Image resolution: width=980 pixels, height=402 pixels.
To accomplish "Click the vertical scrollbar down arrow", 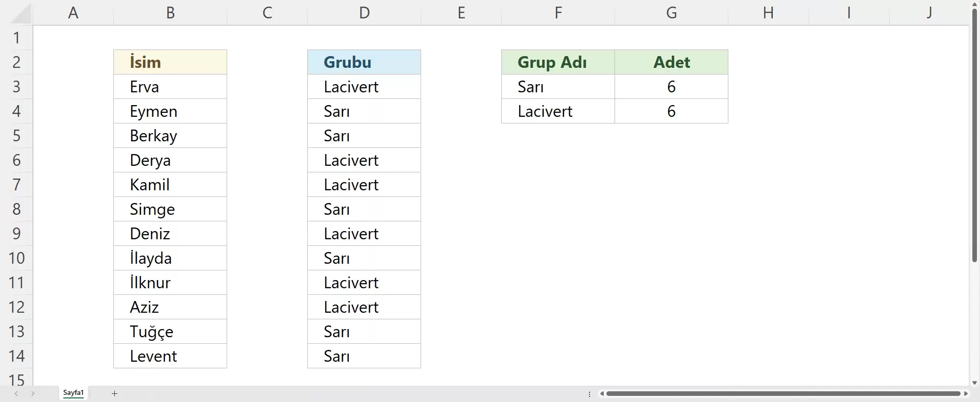I will (x=974, y=383).
